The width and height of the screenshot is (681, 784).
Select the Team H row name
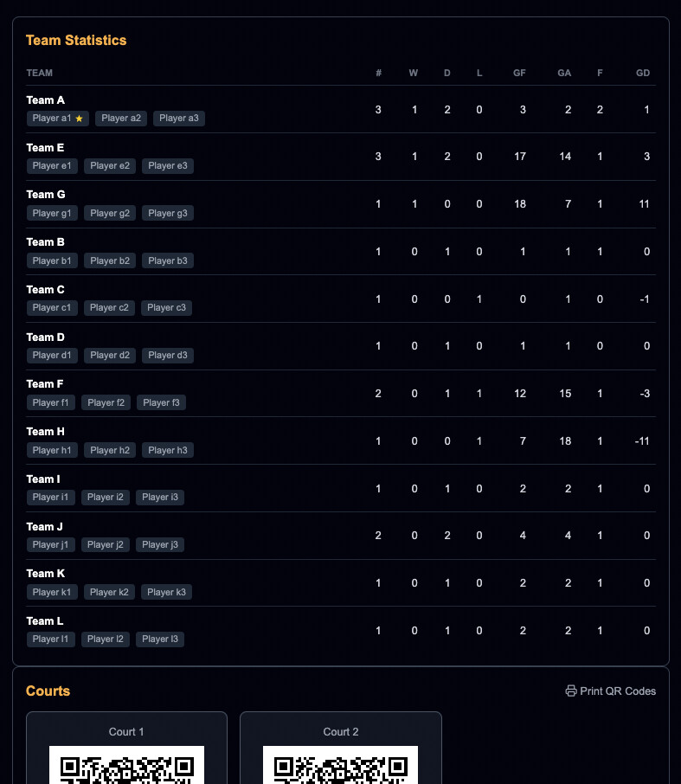[x=46, y=432]
